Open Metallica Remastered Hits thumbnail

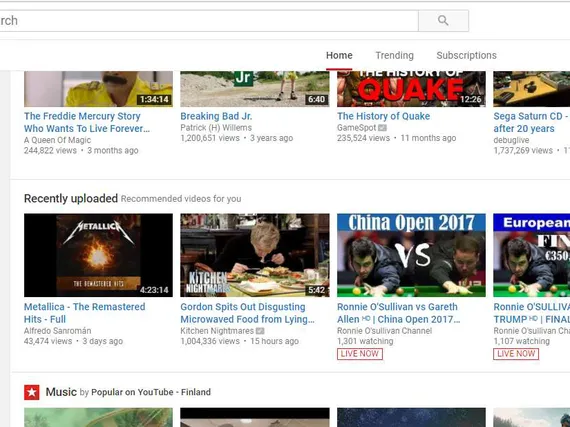[99, 255]
